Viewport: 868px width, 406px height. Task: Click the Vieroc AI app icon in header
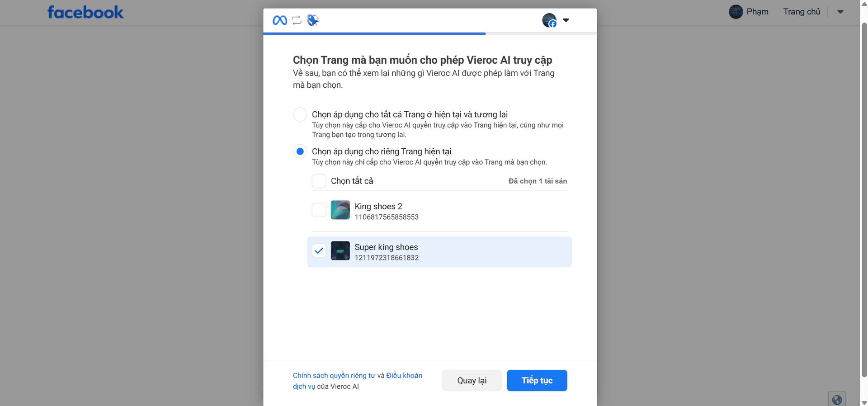click(313, 20)
